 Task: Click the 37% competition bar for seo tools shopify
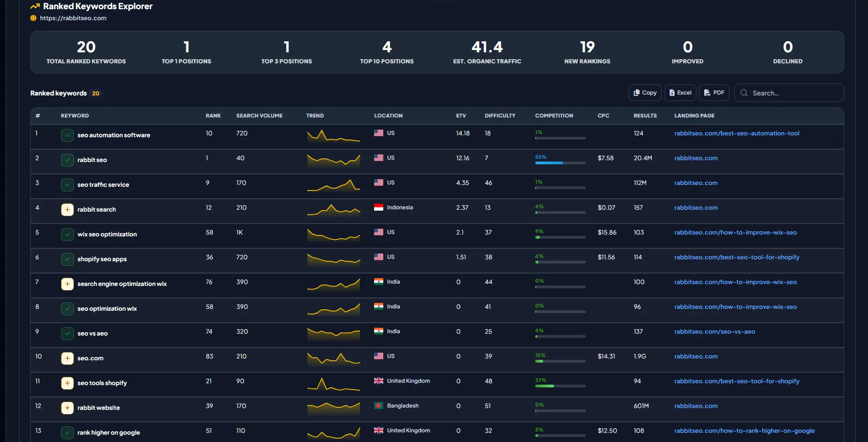pos(560,386)
